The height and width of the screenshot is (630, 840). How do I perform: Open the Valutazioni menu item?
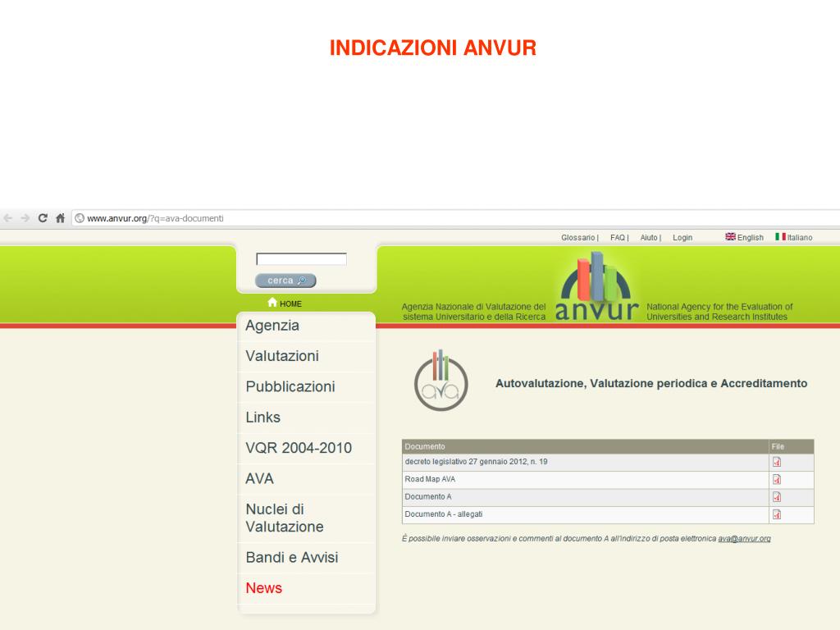click(x=282, y=356)
